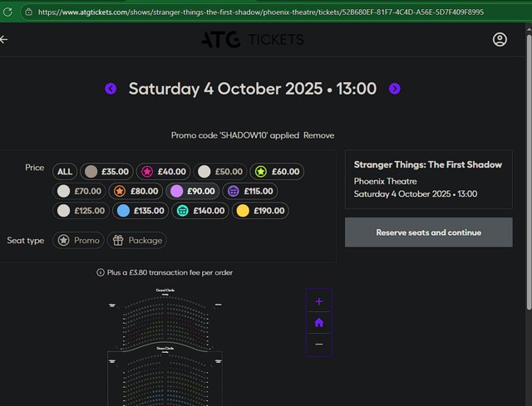The height and width of the screenshot is (406, 532).
Task: Filter seats by £40.00 promo price
Action: tap(163, 172)
